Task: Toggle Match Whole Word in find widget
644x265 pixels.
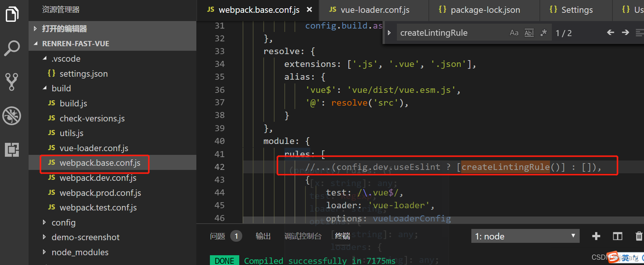Action: click(x=529, y=33)
